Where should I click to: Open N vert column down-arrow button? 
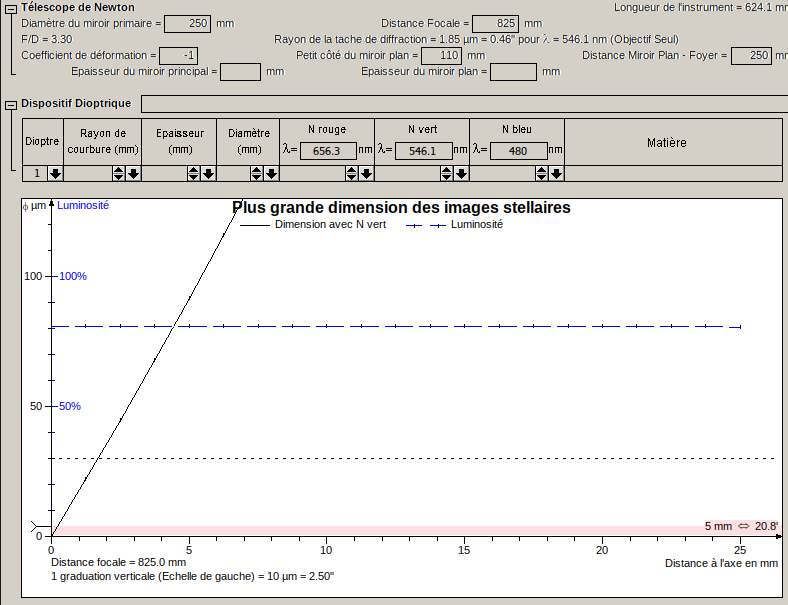coord(461,174)
